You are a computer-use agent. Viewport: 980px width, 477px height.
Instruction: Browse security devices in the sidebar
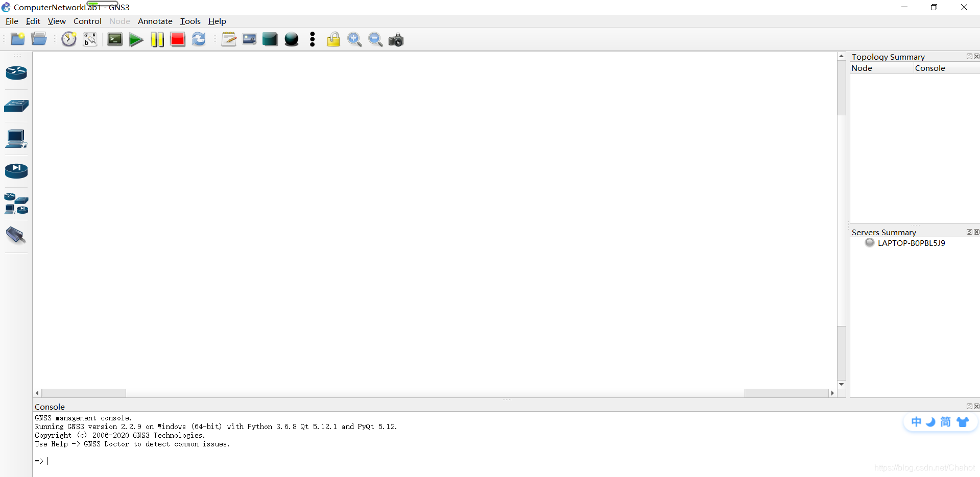(16, 171)
